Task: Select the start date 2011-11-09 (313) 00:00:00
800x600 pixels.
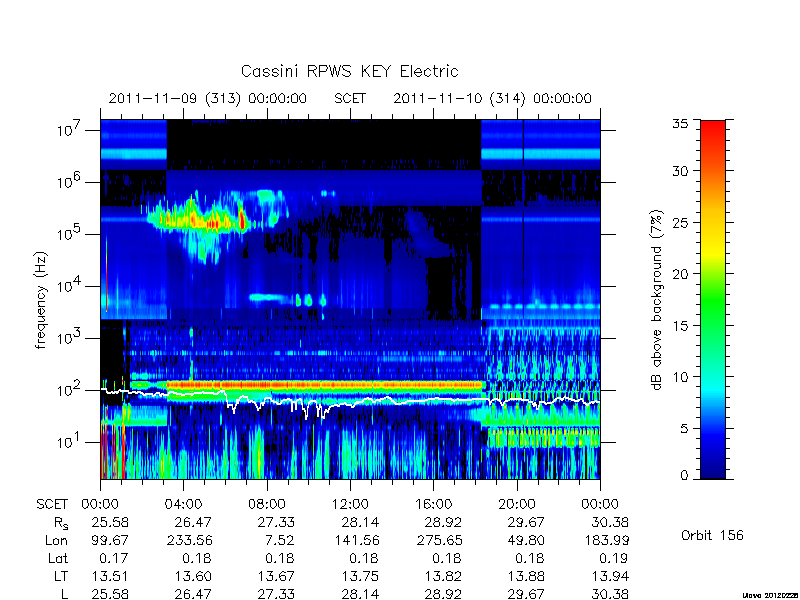Action: [208, 98]
